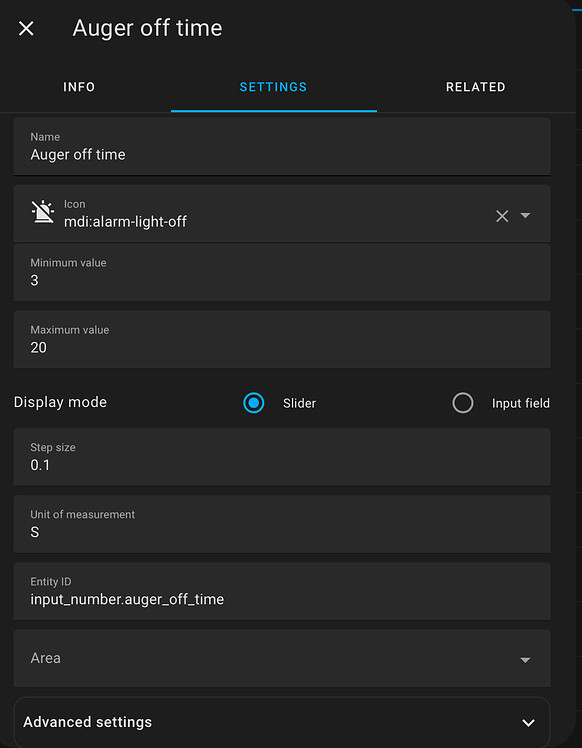582x748 pixels.
Task: Open the Area dropdown
Action: (282, 658)
